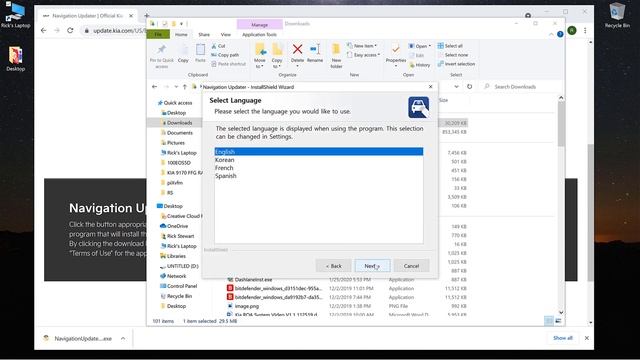Open the New item dropdown

362,46
